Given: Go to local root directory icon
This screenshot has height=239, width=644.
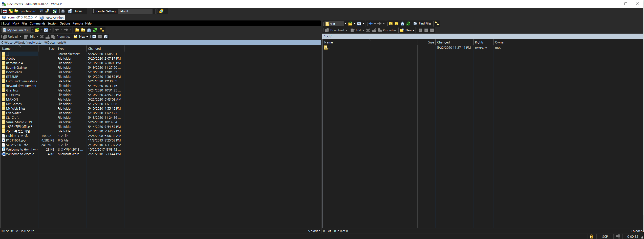Looking at the screenshot, I should 83,30.
